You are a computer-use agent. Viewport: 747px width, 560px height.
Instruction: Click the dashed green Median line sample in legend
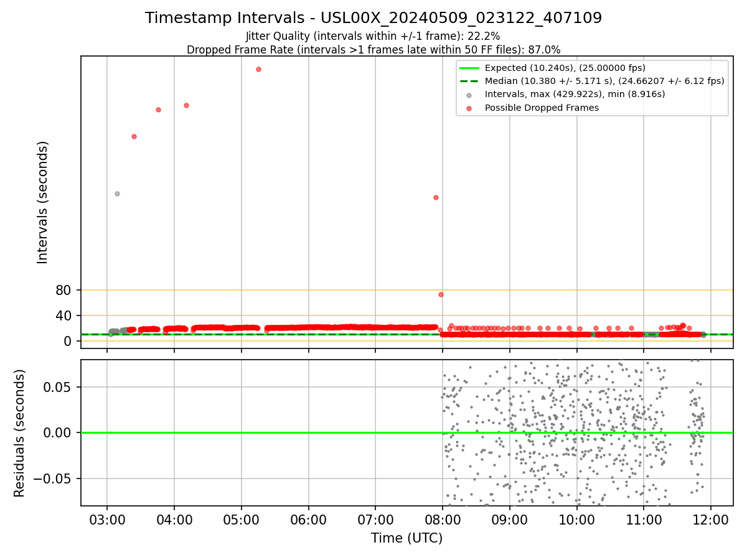click(x=469, y=81)
